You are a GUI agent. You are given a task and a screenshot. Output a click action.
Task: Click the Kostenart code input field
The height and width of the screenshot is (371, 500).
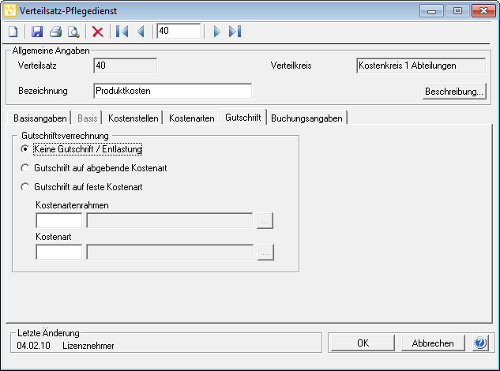tap(59, 252)
